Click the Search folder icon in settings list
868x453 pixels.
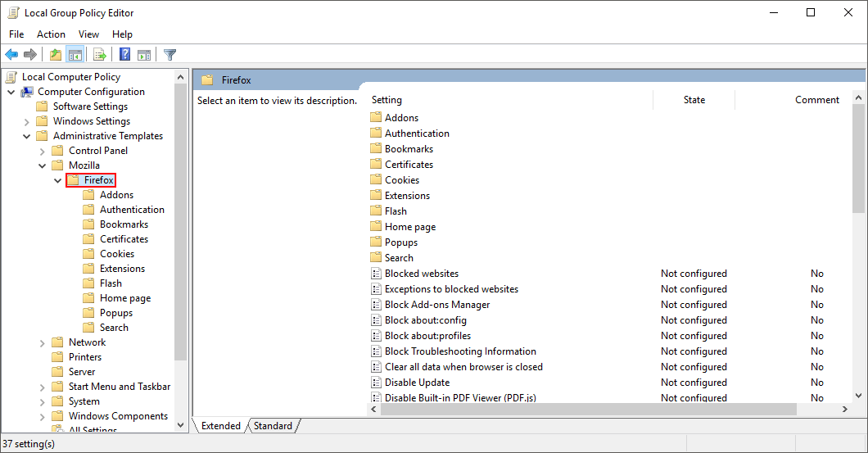(376, 257)
